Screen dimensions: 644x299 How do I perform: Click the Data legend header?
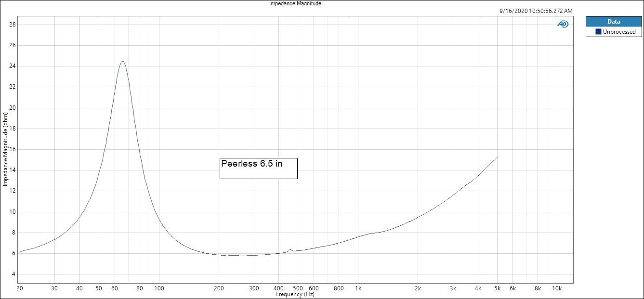[x=613, y=22]
